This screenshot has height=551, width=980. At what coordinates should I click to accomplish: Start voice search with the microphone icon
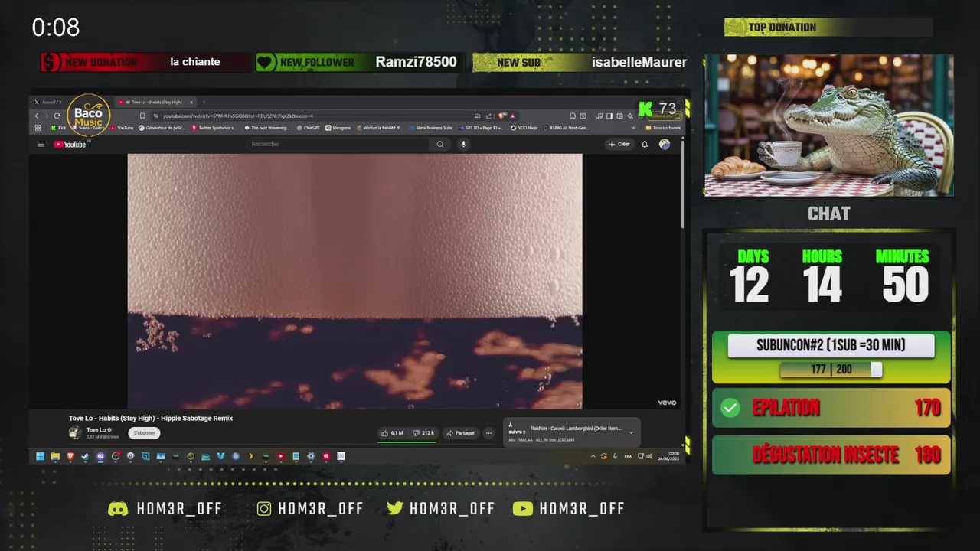[463, 144]
